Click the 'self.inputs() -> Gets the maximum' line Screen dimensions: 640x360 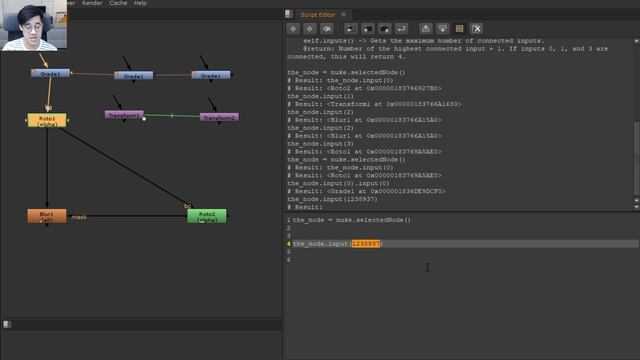point(424,41)
